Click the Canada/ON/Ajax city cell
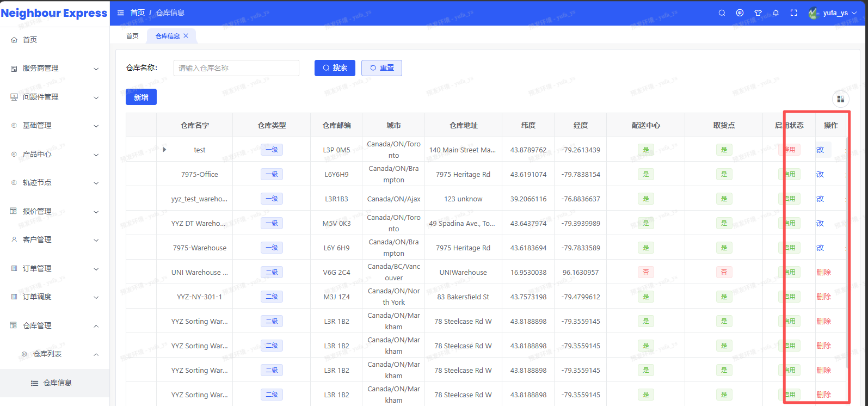Viewport: 868px width, 406px height. click(393, 199)
